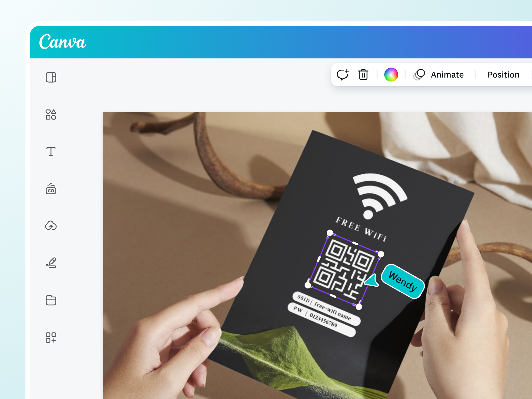Screen dimensions: 532x399
Task: Click the Canva logo
Action: [63, 42]
